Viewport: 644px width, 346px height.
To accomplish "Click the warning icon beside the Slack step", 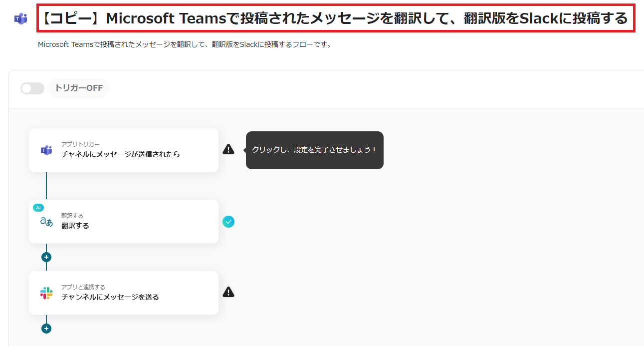I will click(x=228, y=292).
